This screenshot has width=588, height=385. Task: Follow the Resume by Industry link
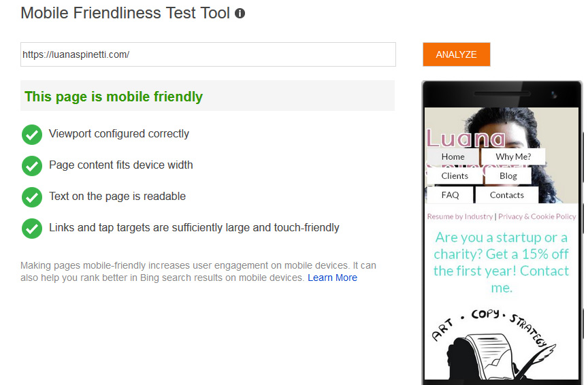coord(460,216)
